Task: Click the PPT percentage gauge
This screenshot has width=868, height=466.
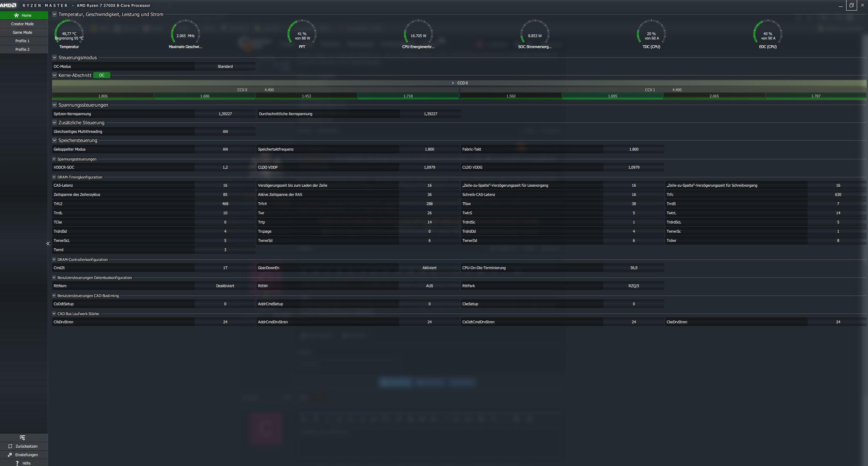Action: [x=302, y=34]
